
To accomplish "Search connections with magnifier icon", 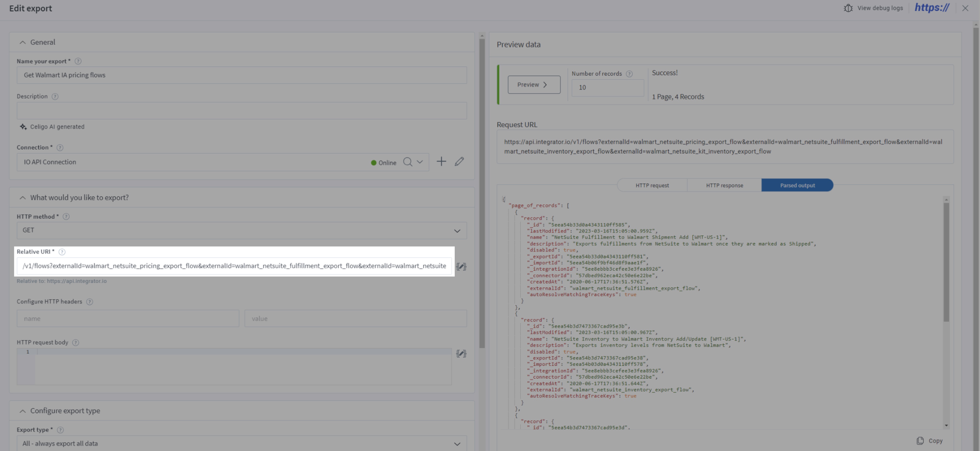I will (407, 162).
